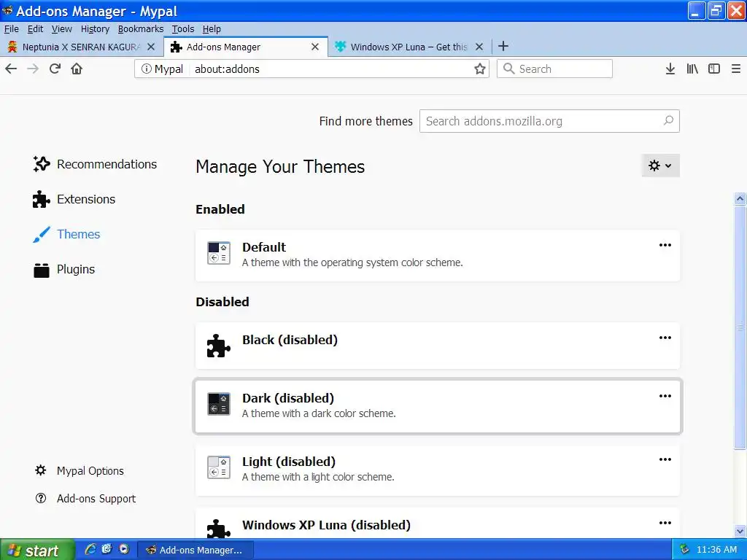Viewport: 747px width, 560px height.
Task: Open the History menu
Action: click(x=95, y=29)
